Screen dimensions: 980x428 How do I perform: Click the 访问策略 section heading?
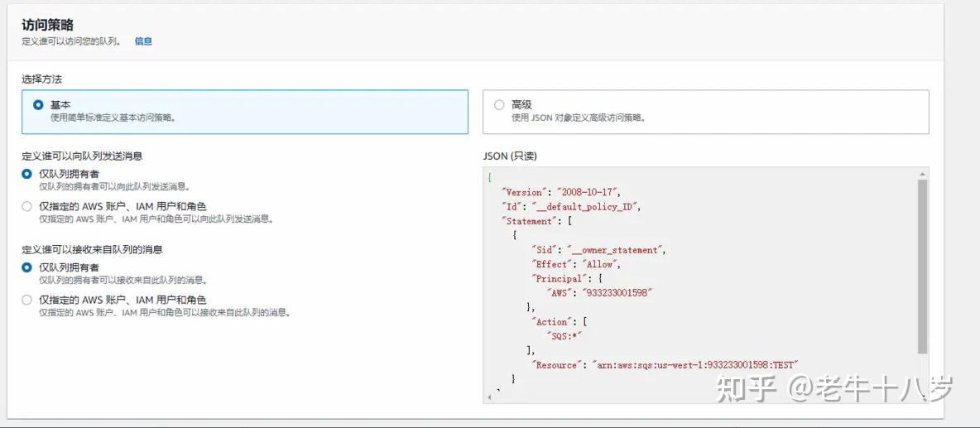(x=47, y=25)
